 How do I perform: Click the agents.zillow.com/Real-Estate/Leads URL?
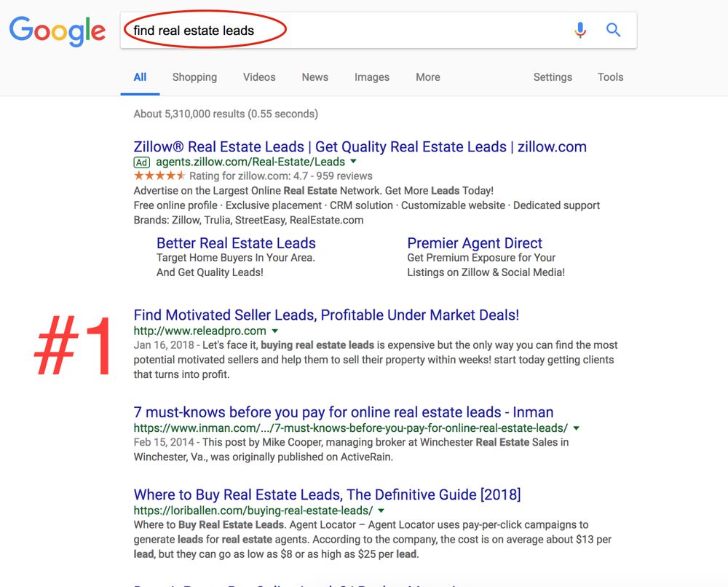tap(250, 162)
